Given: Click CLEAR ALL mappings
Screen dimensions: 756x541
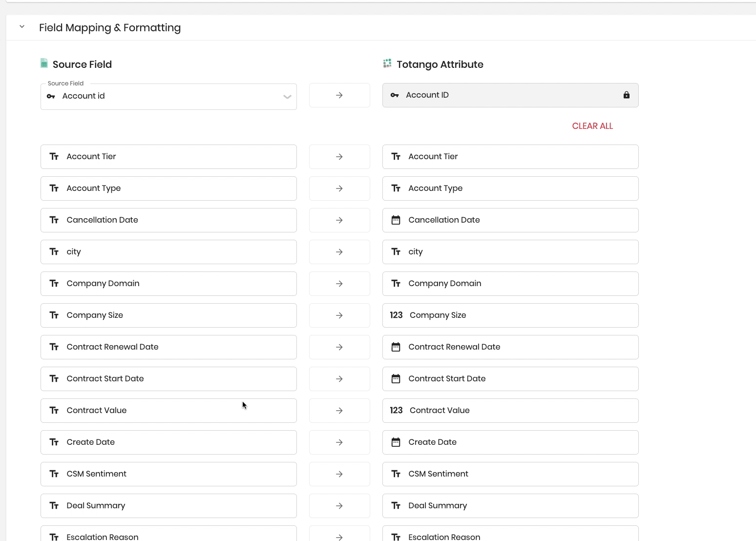Looking at the screenshot, I should click(x=592, y=126).
